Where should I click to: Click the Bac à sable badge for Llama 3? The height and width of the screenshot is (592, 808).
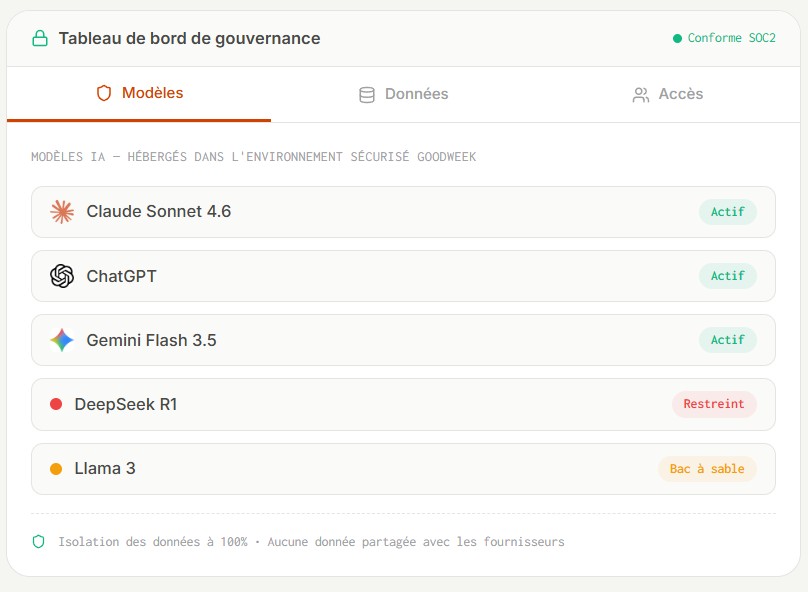[707, 469]
